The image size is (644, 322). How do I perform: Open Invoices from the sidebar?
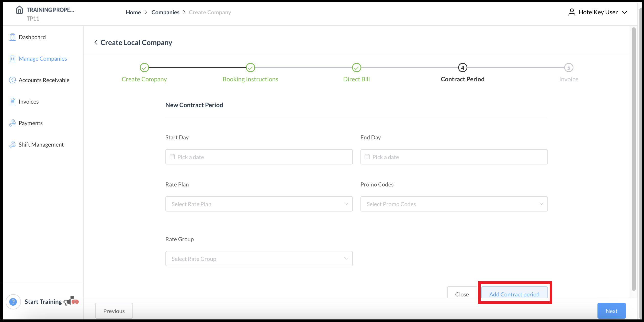point(28,101)
